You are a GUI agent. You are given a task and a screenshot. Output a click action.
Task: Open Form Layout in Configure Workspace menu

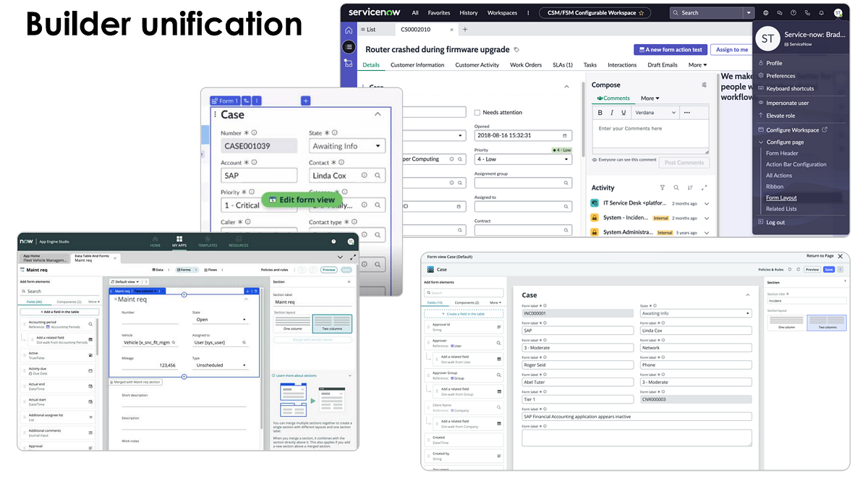pos(781,197)
